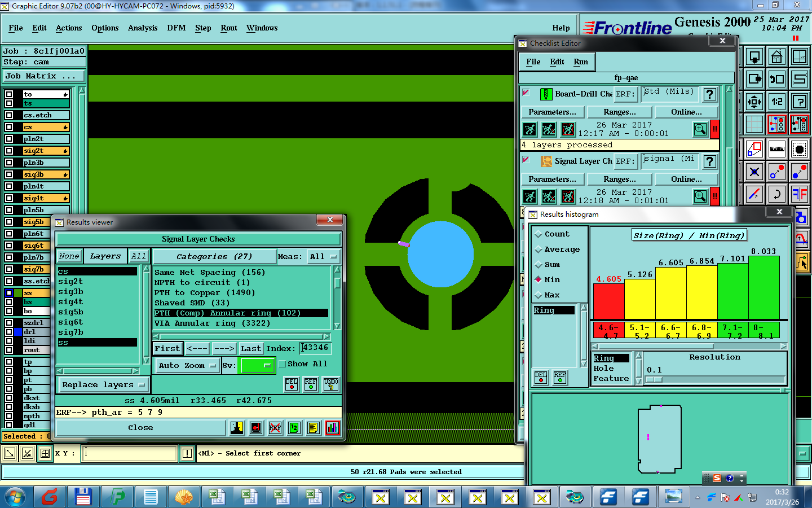
Task: Click the pan arrows icon in right toolbar
Action: pyautogui.click(x=754, y=102)
